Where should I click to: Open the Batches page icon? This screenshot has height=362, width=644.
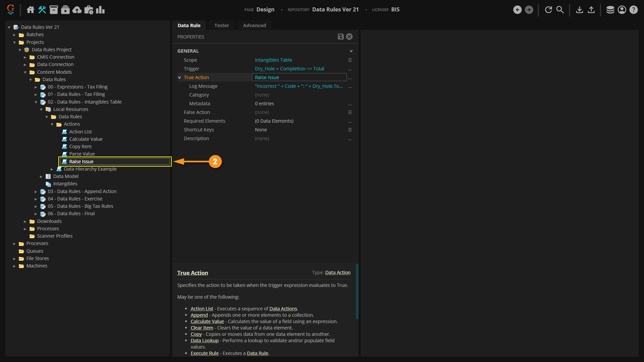click(54, 10)
